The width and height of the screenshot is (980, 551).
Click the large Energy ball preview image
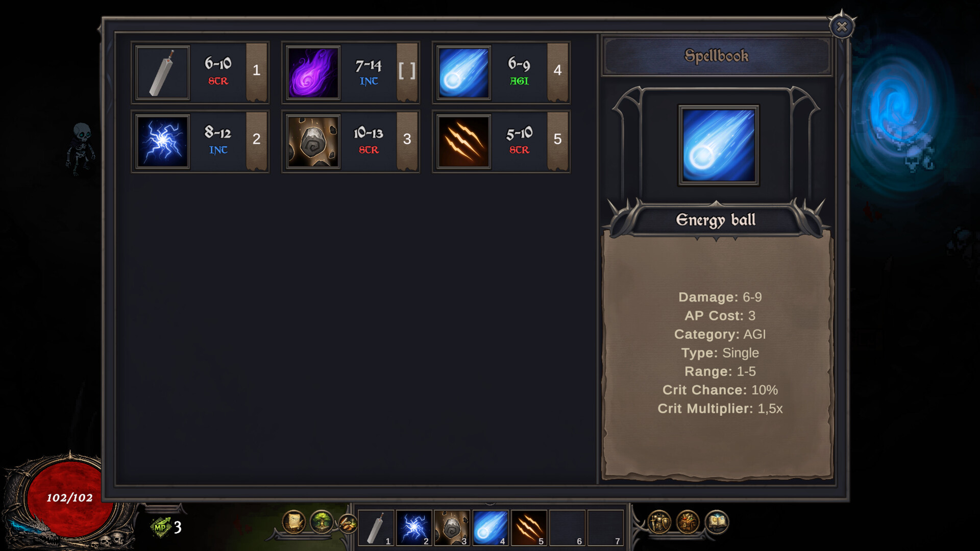[718, 146]
